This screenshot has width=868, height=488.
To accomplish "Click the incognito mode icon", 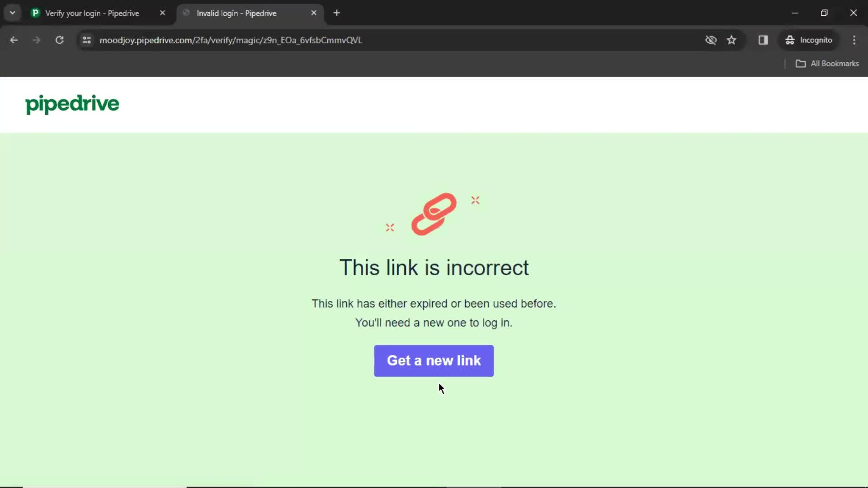I will point(789,40).
